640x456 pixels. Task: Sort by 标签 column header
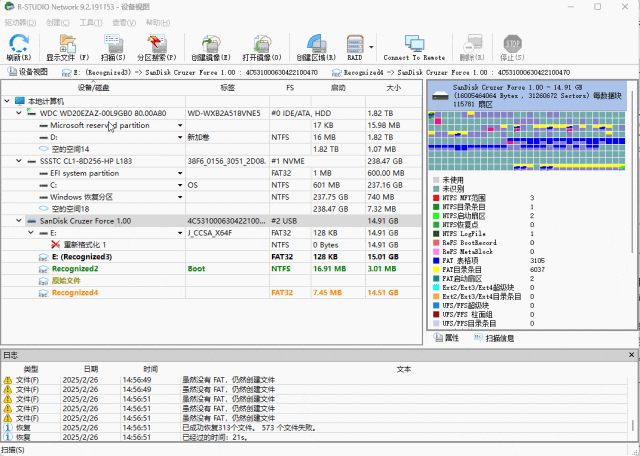tap(227, 87)
